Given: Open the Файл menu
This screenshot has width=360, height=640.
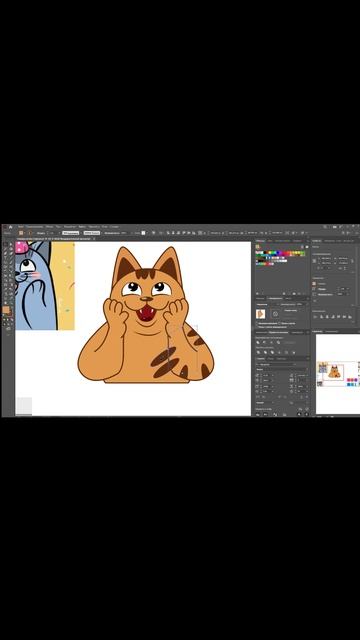Looking at the screenshot, I should [x=21, y=227].
